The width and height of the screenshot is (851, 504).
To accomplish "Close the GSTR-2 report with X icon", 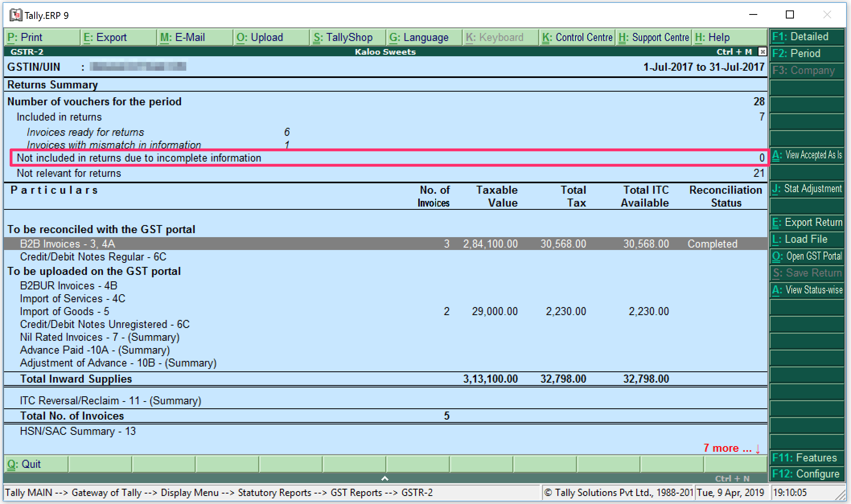I will pos(762,52).
